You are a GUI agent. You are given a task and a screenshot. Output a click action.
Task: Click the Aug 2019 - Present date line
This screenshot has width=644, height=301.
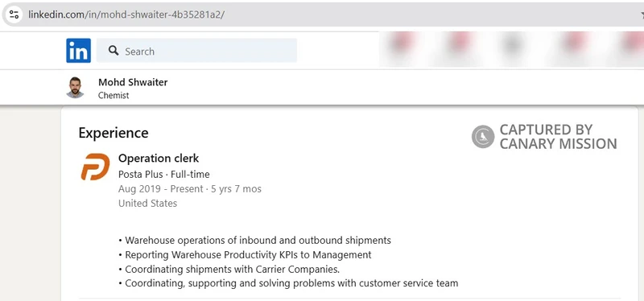(x=190, y=189)
